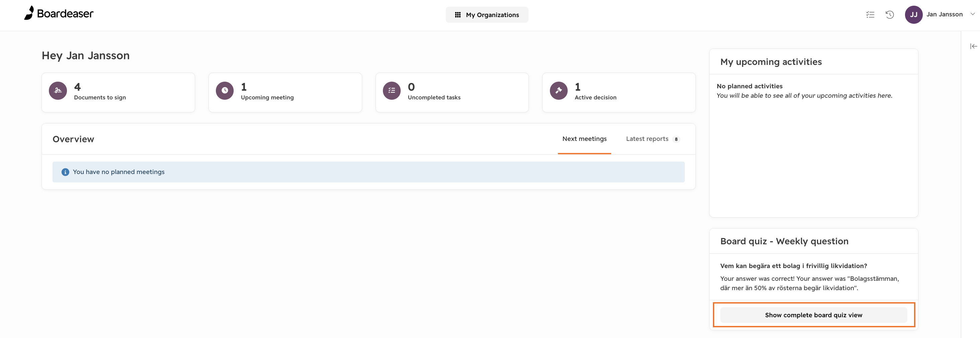Open the checklist tasks icon in the header
Viewport: 980px width, 338px height.
click(870, 14)
